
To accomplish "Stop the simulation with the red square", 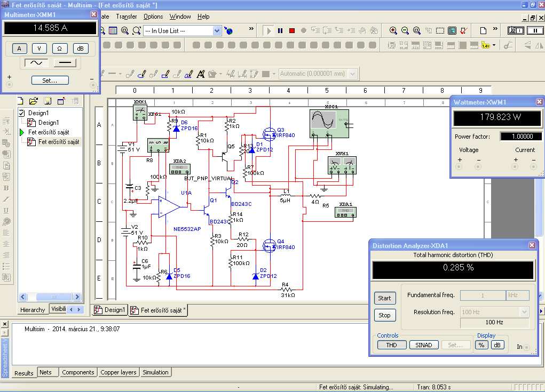I will [292, 31].
